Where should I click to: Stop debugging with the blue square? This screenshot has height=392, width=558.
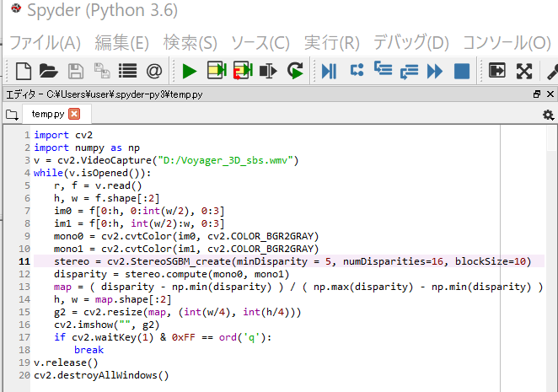[x=462, y=71]
